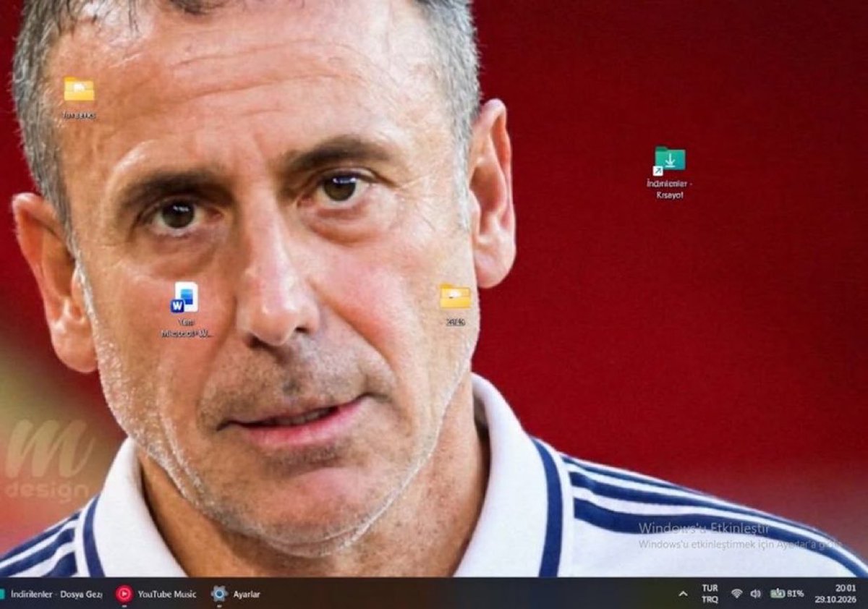Open Wi-Fi network settings in tray

click(x=736, y=594)
